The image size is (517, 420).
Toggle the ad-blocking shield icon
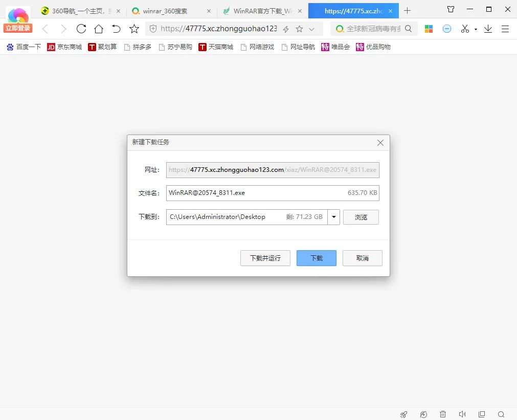[447, 29]
